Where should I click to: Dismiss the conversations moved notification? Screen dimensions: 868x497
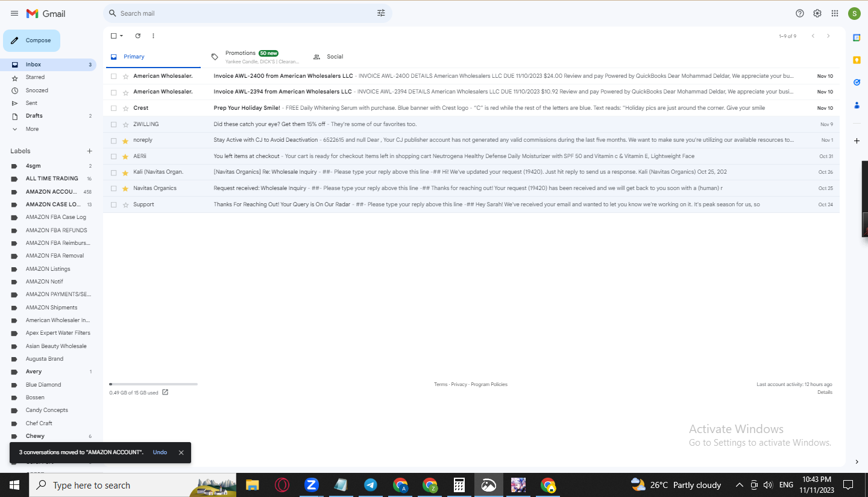(181, 452)
